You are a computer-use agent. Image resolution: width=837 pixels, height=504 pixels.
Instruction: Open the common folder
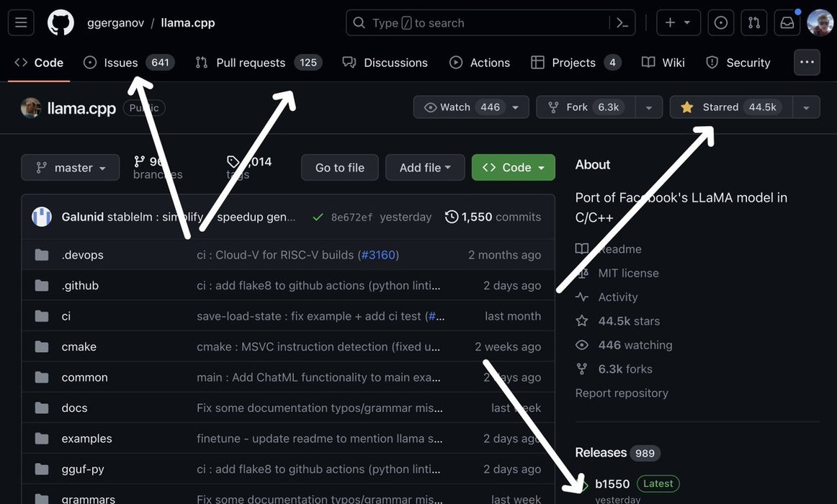(x=84, y=377)
